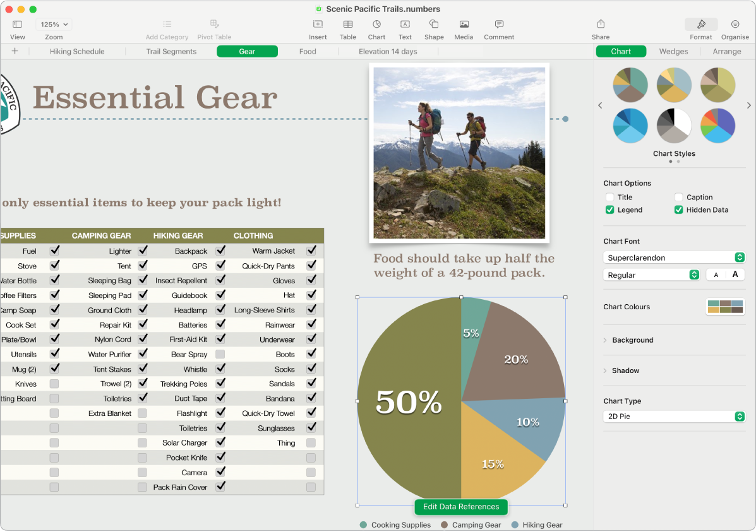Open the Chart Type dropdown showing 2D Pie

[x=674, y=417]
